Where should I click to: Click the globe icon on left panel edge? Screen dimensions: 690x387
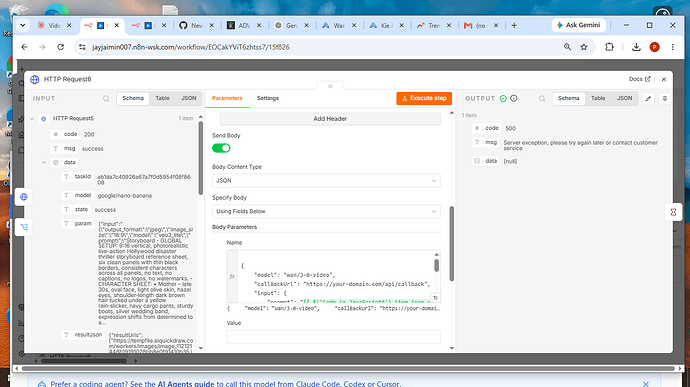click(x=24, y=197)
